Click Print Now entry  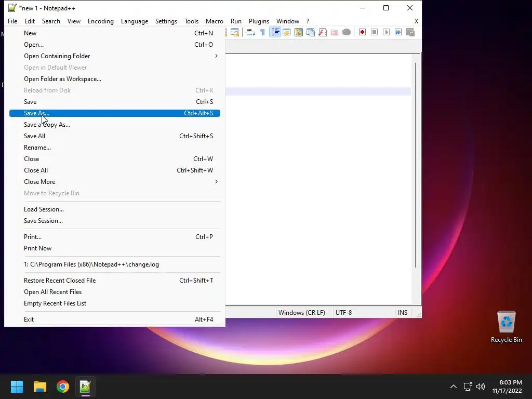[x=115, y=248]
